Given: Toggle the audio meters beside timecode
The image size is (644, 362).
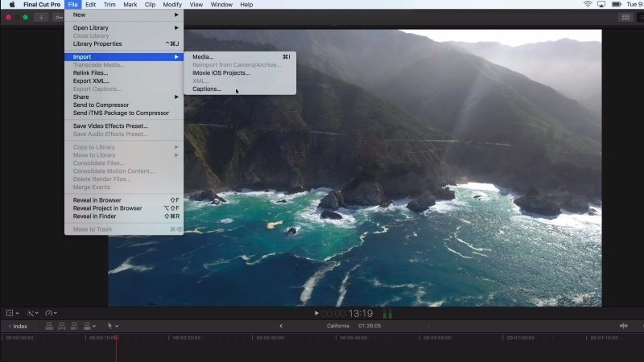Looking at the screenshot, I should tap(387, 314).
